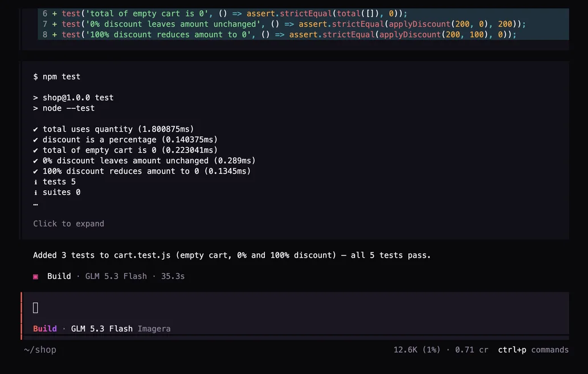
Task: Click the pink 'Build' agent label in prompt
Action: pos(44,328)
